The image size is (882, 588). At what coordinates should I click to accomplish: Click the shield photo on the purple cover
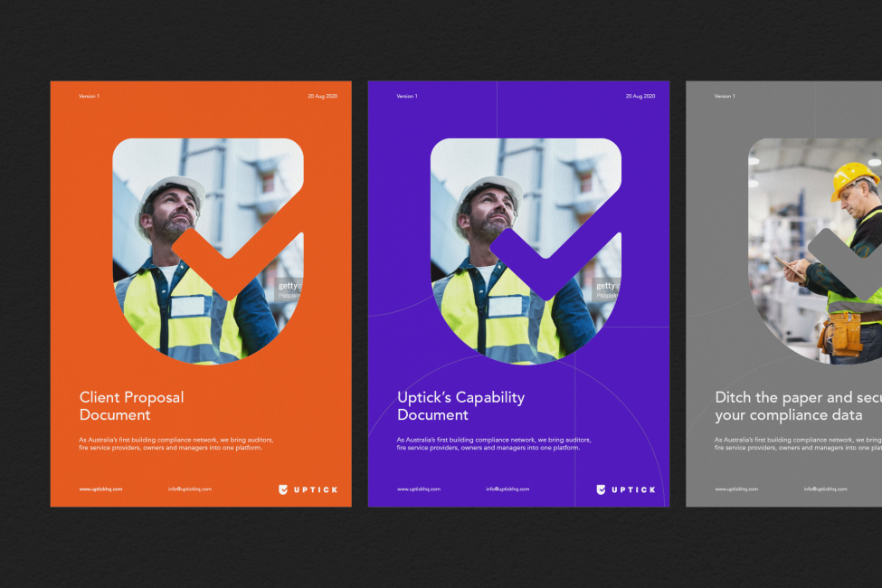pos(526,251)
